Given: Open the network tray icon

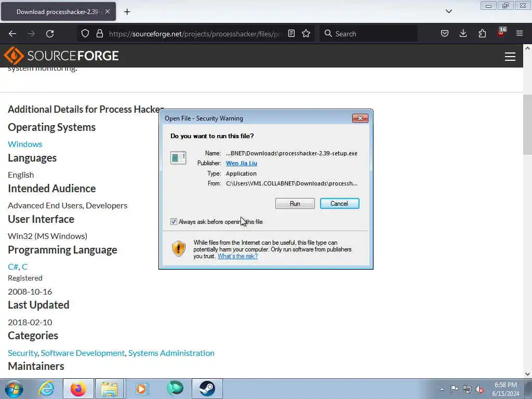Looking at the screenshot, I should click(x=467, y=389).
